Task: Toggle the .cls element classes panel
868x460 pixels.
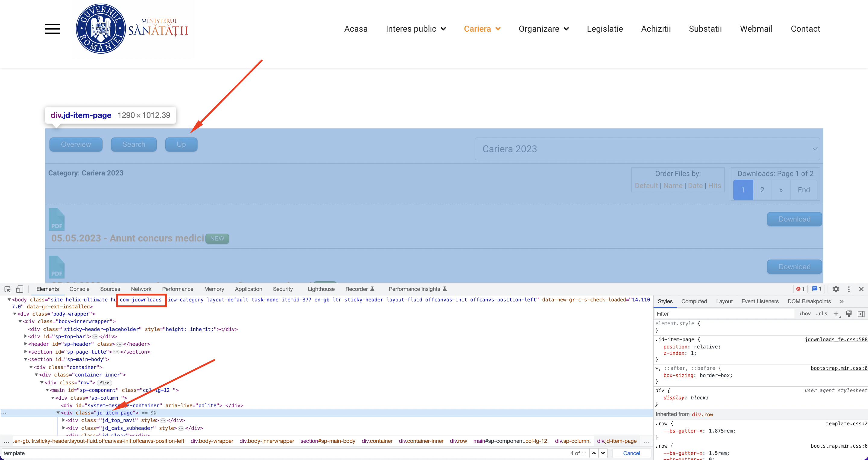Action: (822, 313)
